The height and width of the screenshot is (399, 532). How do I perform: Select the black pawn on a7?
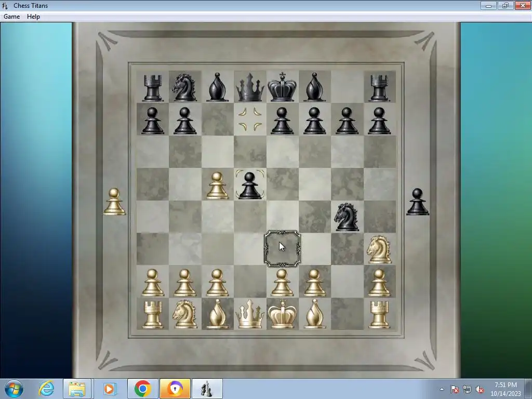point(153,121)
